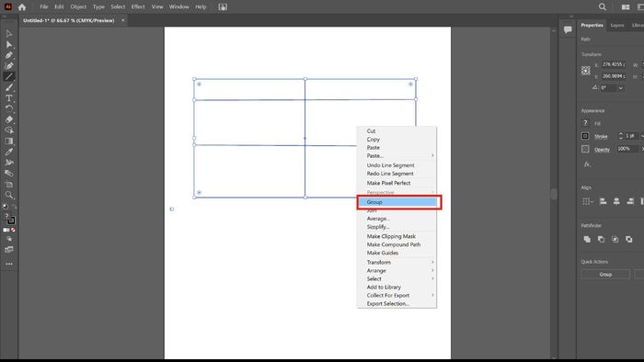Open the Edit Toolbar three dots
The image size is (644, 362).
9,264
